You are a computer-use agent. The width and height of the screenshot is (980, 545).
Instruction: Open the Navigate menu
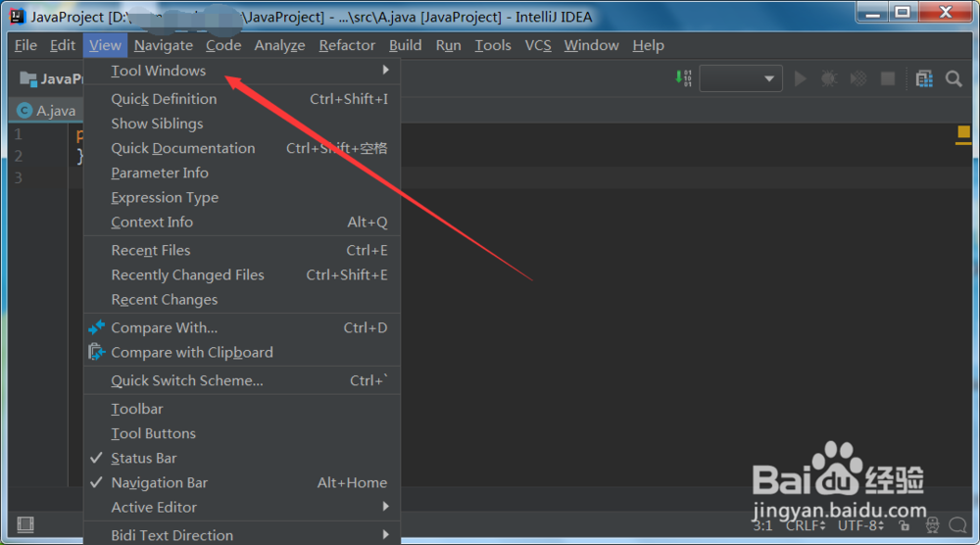click(x=163, y=45)
